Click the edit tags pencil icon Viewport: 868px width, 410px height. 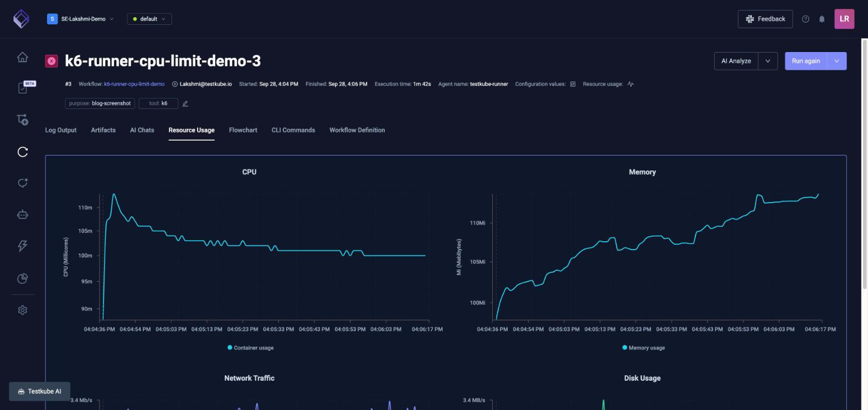click(x=185, y=103)
